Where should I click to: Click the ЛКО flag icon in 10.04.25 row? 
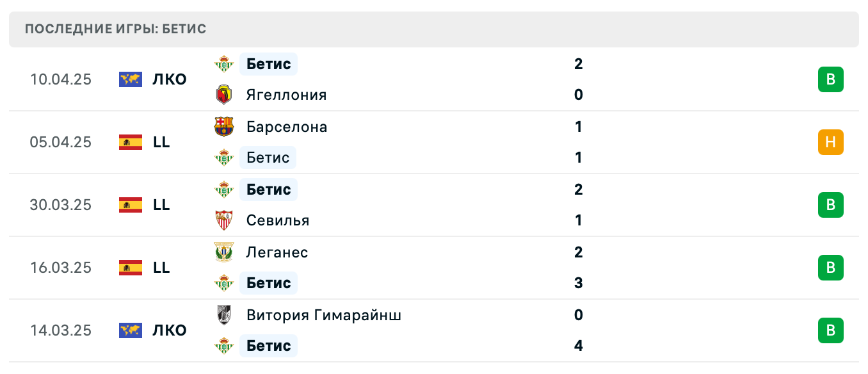coord(131,79)
